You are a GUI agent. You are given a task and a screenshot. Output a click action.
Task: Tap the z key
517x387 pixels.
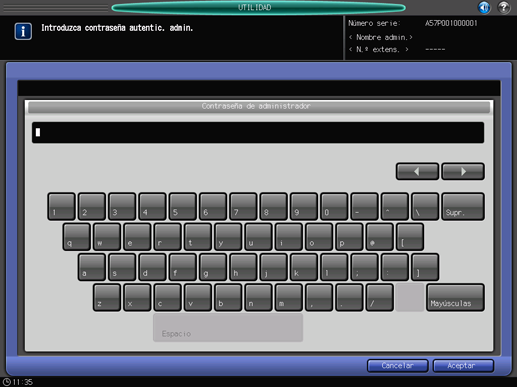pos(107,297)
